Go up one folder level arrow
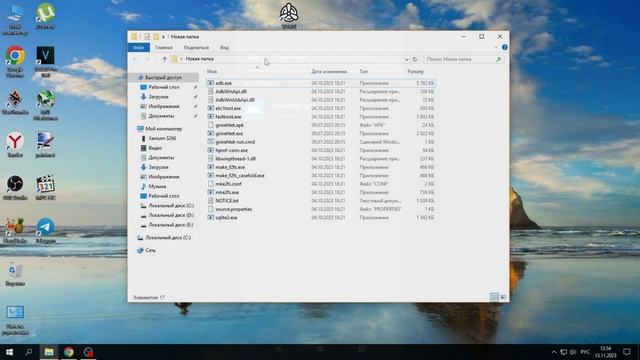This screenshot has height=360, width=640. coord(164,59)
